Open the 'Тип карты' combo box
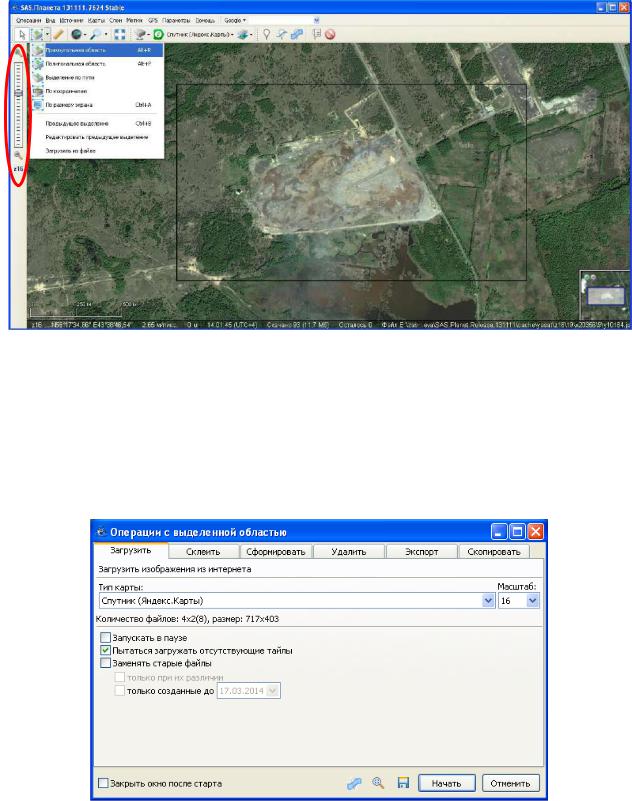 tap(297, 601)
